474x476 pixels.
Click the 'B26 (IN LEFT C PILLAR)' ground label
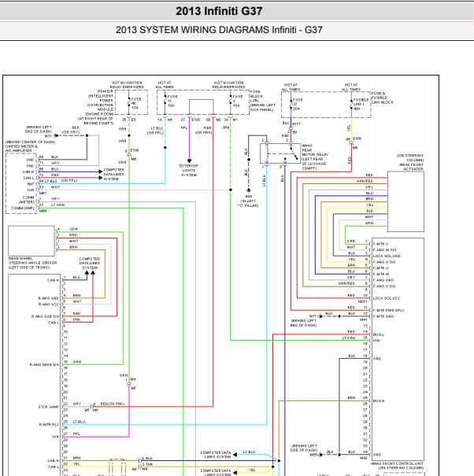[248, 201]
